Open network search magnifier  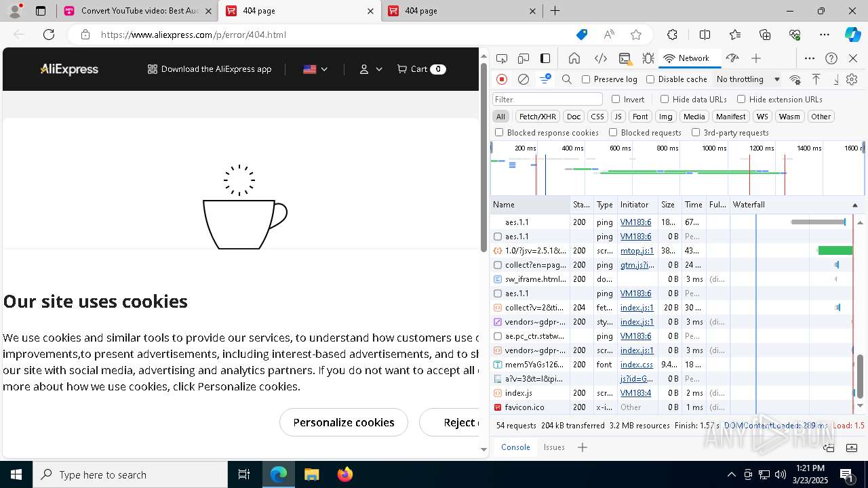tap(567, 79)
